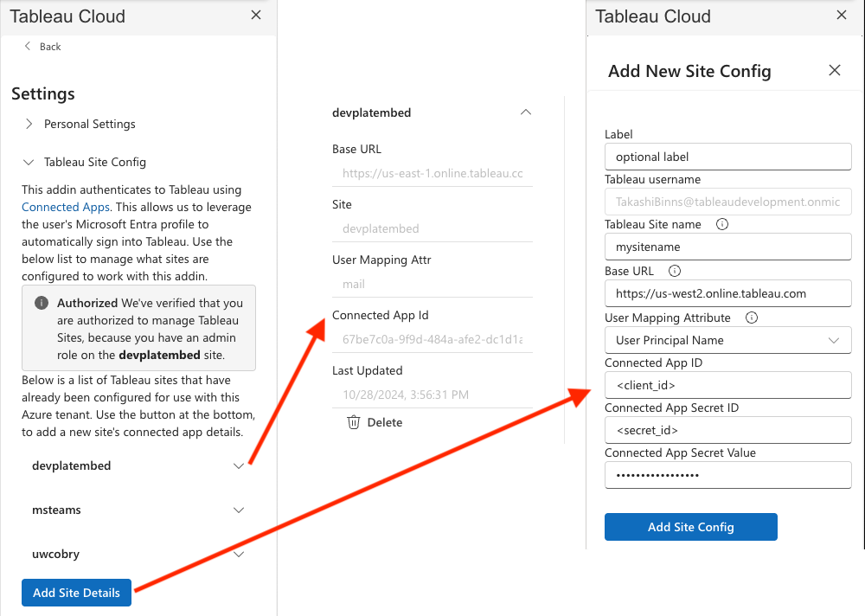Click the Label input field
This screenshot has width=865, height=616.
point(727,157)
